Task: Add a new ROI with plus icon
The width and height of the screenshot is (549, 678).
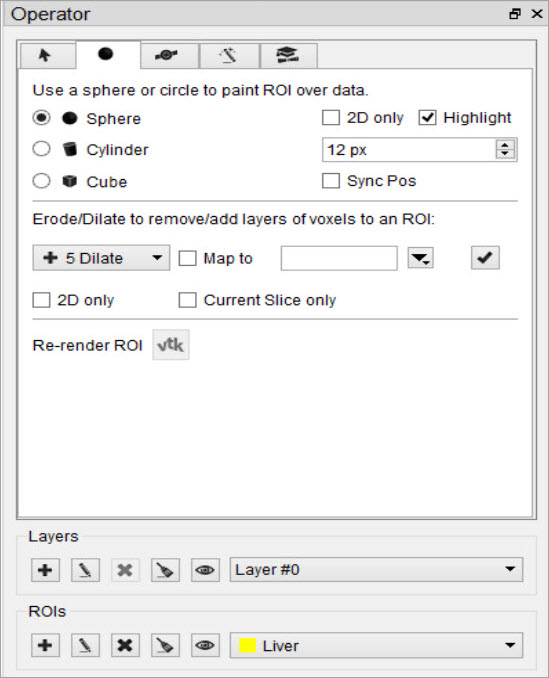Action: pos(45,645)
